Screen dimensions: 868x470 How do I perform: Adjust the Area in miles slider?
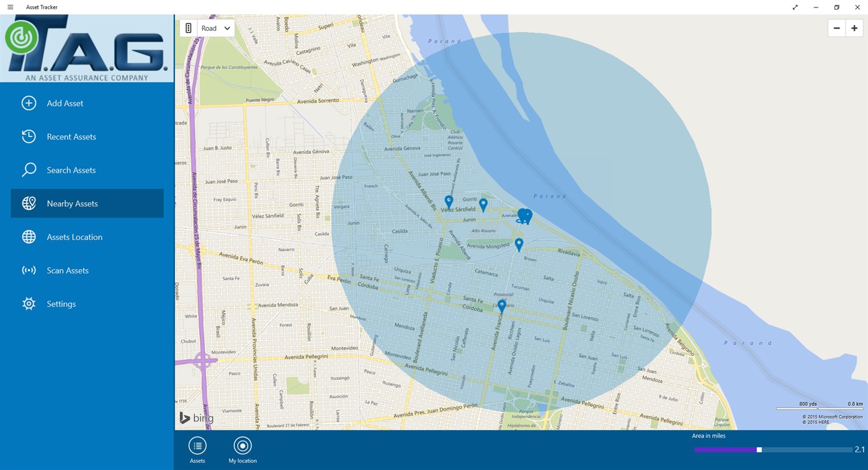(x=759, y=450)
